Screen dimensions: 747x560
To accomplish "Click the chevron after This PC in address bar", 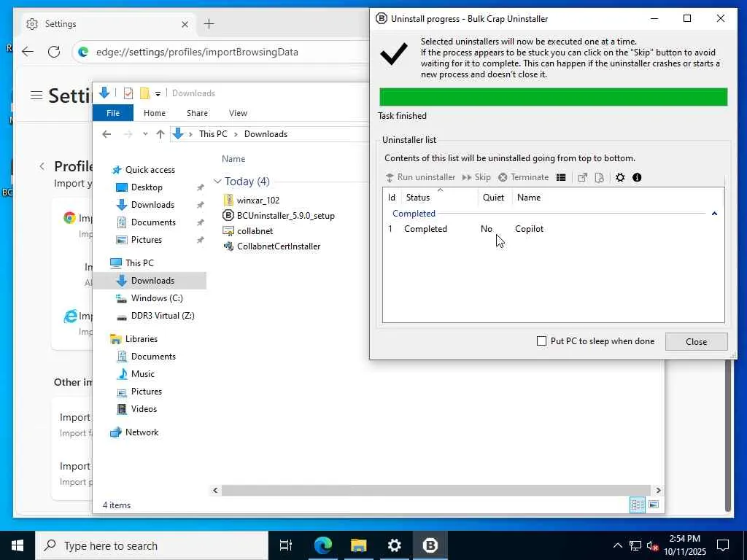I will point(236,134).
